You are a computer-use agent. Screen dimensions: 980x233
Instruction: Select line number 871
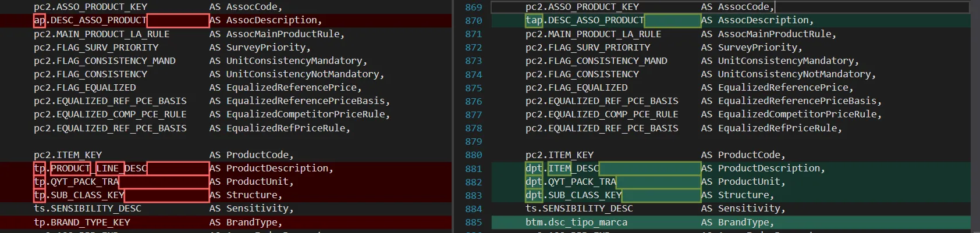(x=473, y=34)
